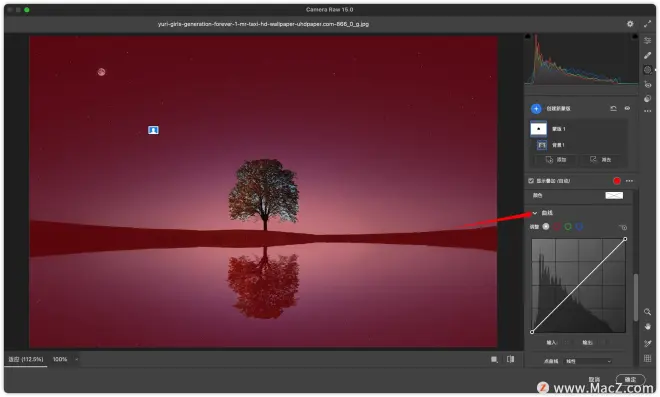Click the blue create new mask plus button
Screen dimensions: 660x397
536,109
